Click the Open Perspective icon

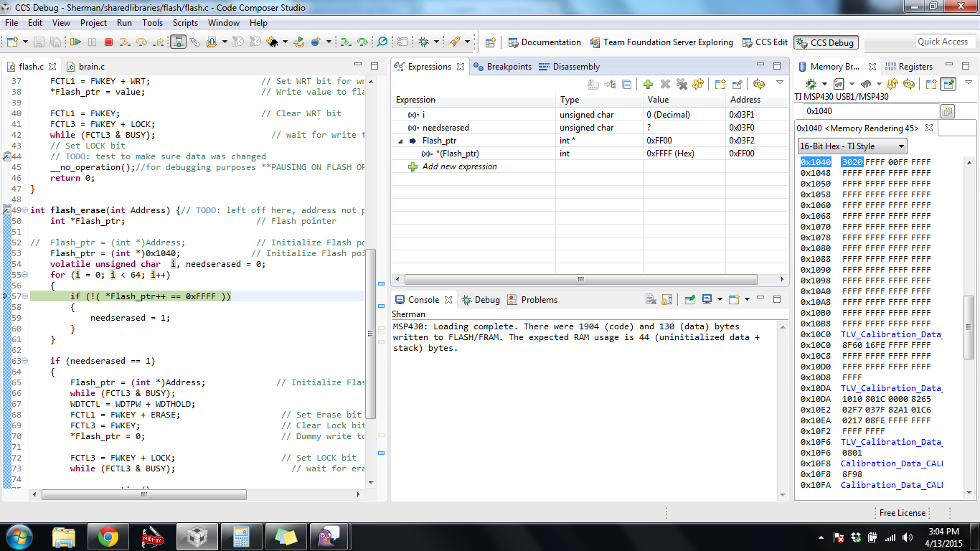pyautogui.click(x=490, y=42)
